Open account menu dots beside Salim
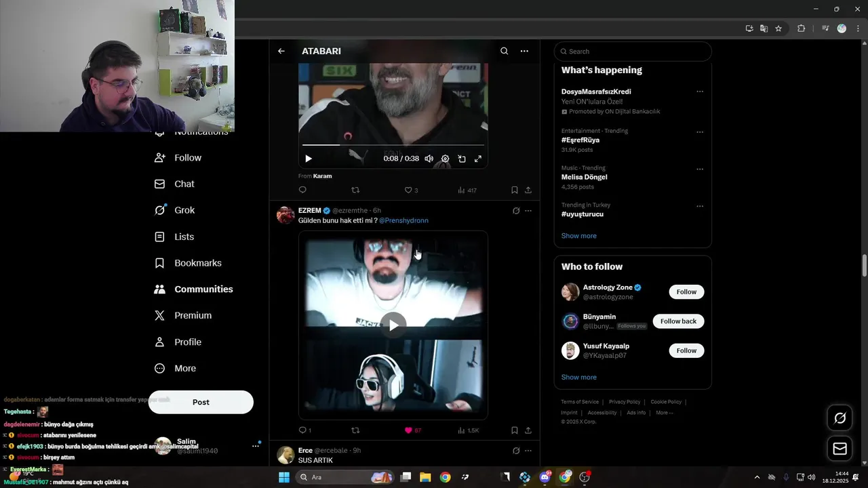 [256, 446]
